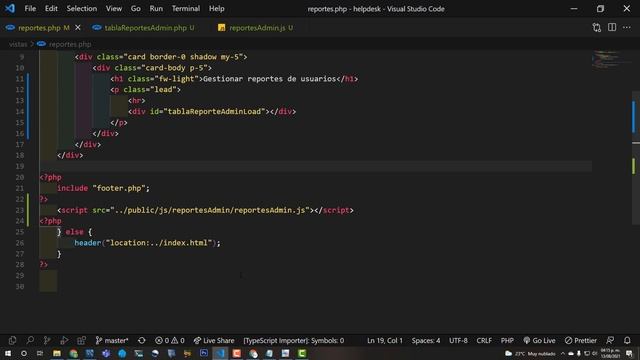Change the language mode PHP

pos(507,340)
